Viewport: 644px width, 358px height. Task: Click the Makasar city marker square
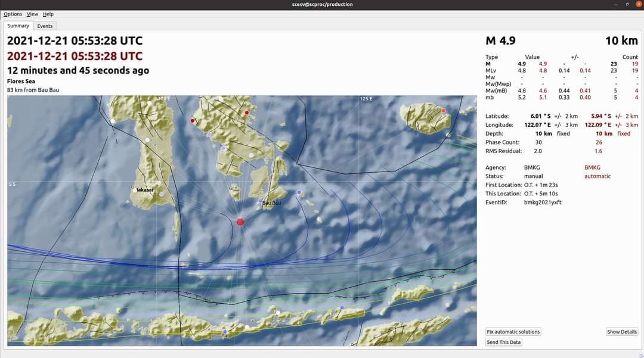pyautogui.click(x=132, y=188)
